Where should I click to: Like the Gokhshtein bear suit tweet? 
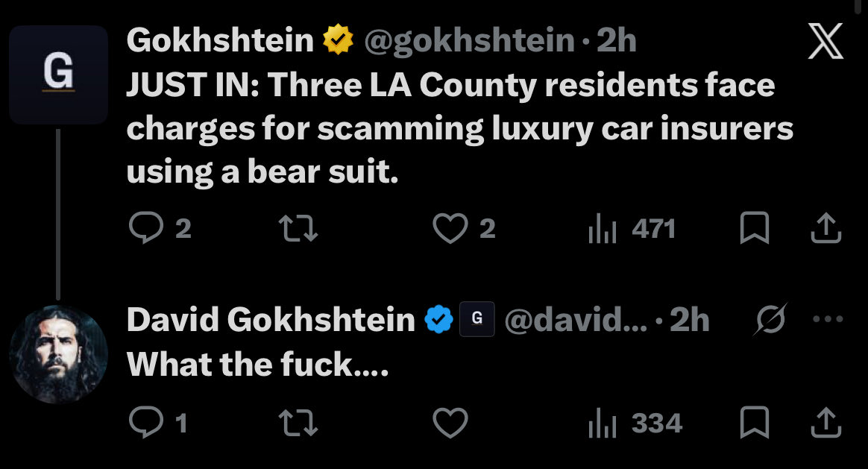tap(450, 229)
